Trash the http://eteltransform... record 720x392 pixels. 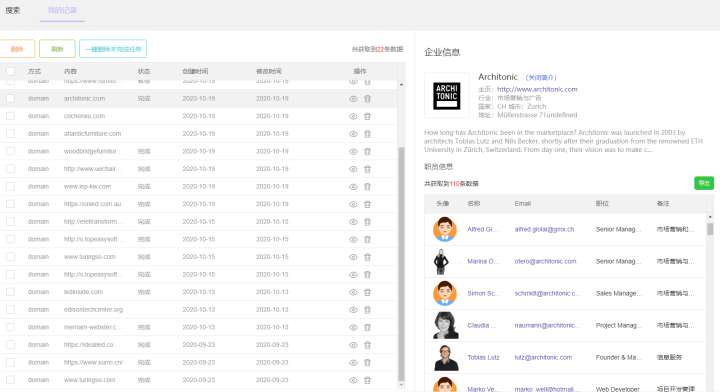coord(367,222)
